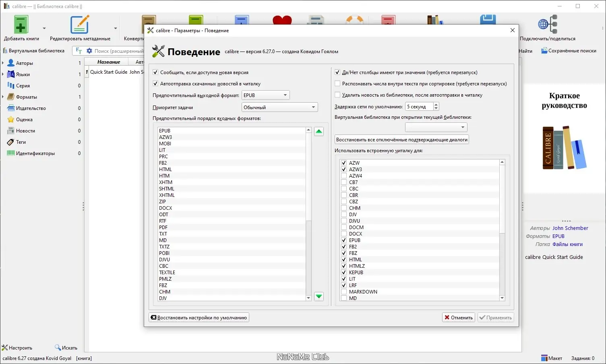This screenshot has height=364, width=606.
Task: Expand the Authors tree node
Action: pyautogui.click(x=3, y=63)
